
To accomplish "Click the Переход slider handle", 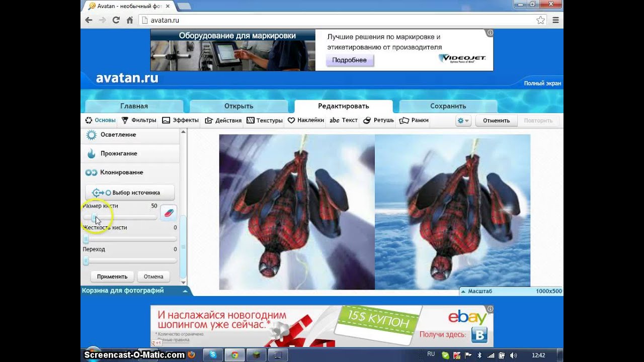I will (86, 261).
